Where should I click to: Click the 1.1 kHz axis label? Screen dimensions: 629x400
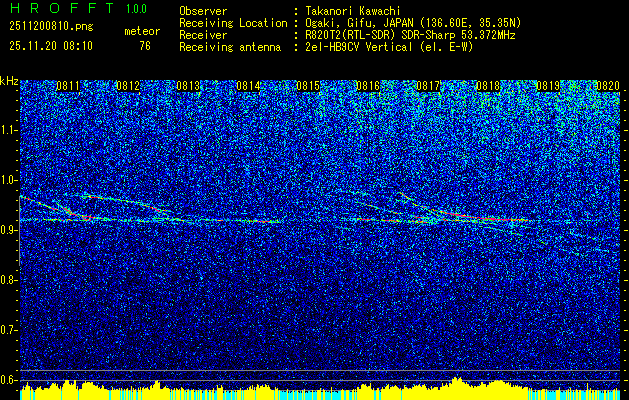pyautogui.click(x=8, y=130)
